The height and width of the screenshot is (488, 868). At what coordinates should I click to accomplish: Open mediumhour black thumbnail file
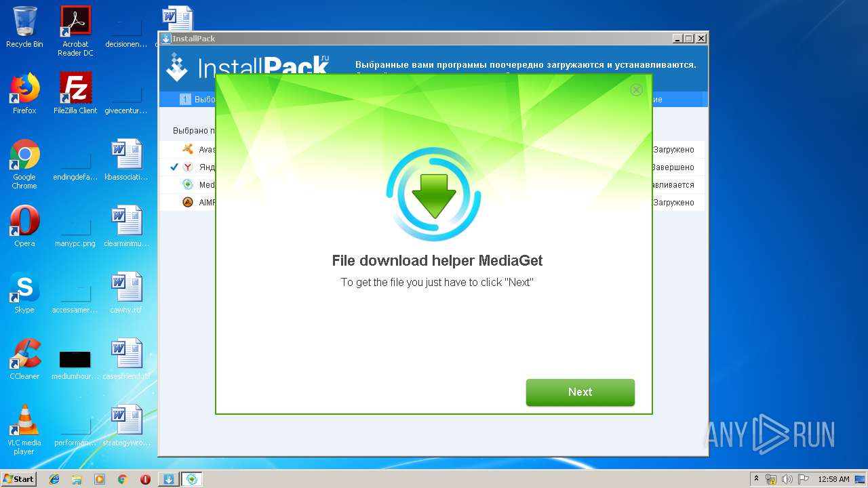75,365
